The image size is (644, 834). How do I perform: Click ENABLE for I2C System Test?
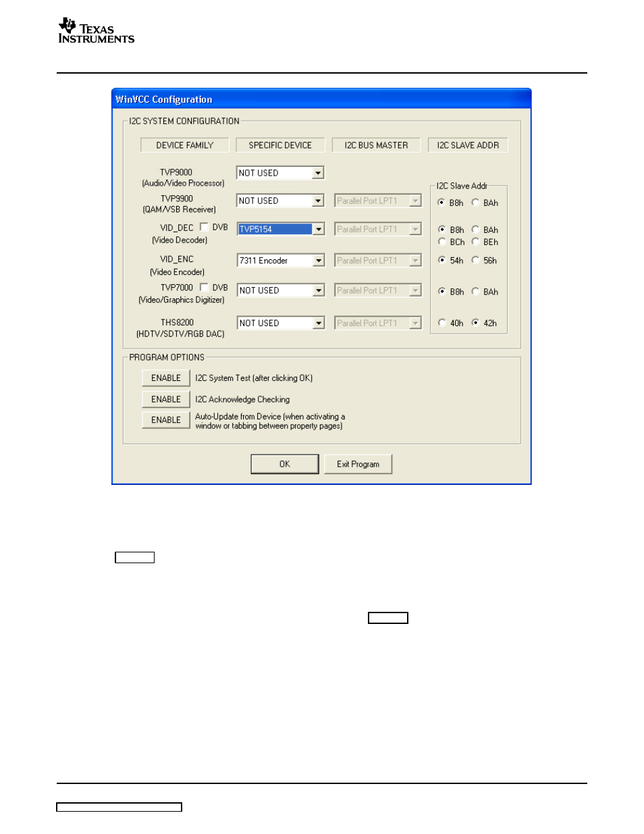pyautogui.click(x=166, y=378)
